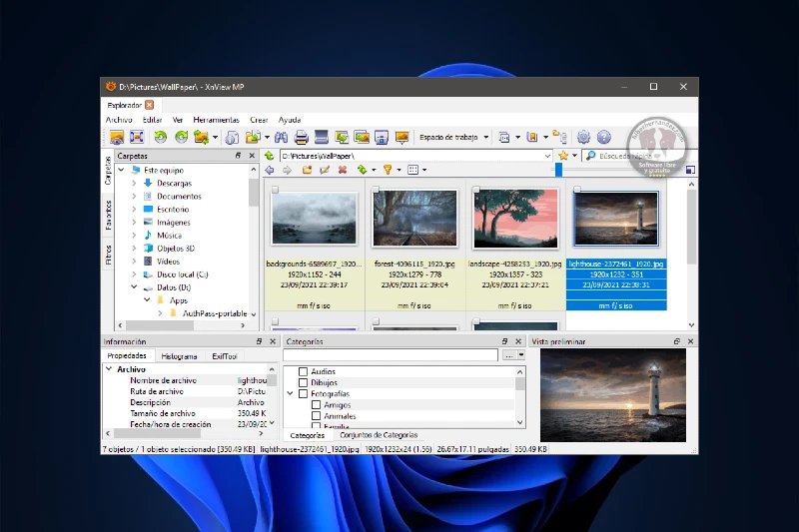Click the slideshow toolbar icon
Viewport: 799px width, 532px height.
pos(401,137)
